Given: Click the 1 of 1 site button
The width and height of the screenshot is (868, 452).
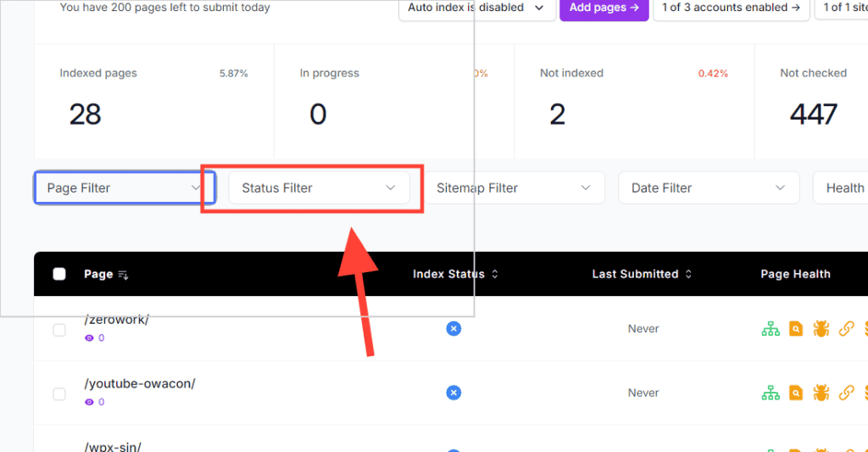Looking at the screenshot, I should pyautogui.click(x=841, y=8).
